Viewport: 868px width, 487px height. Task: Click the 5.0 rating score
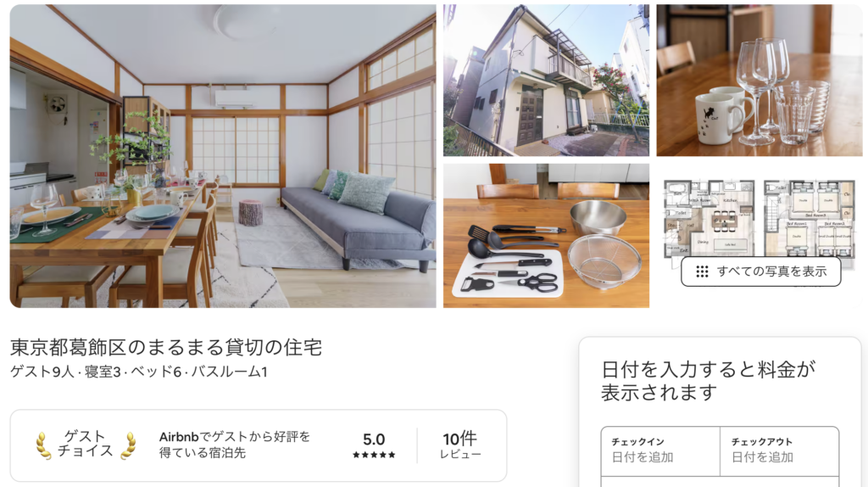point(374,439)
